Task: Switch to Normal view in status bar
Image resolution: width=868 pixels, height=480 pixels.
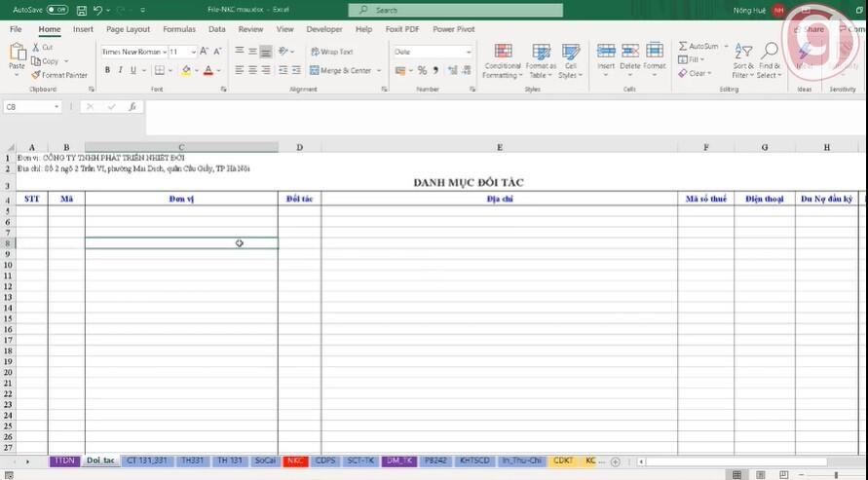Action: pyautogui.click(x=736, y=475)
